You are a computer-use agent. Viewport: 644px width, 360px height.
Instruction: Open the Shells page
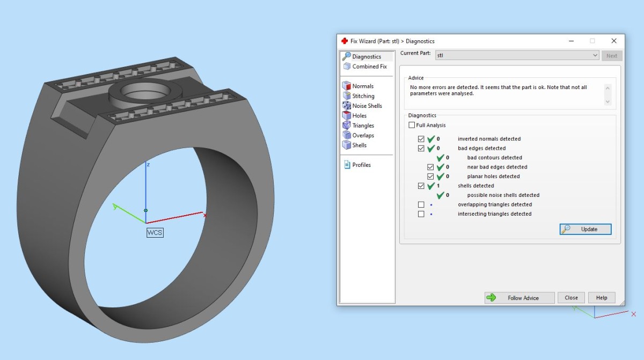pos(354,145)
